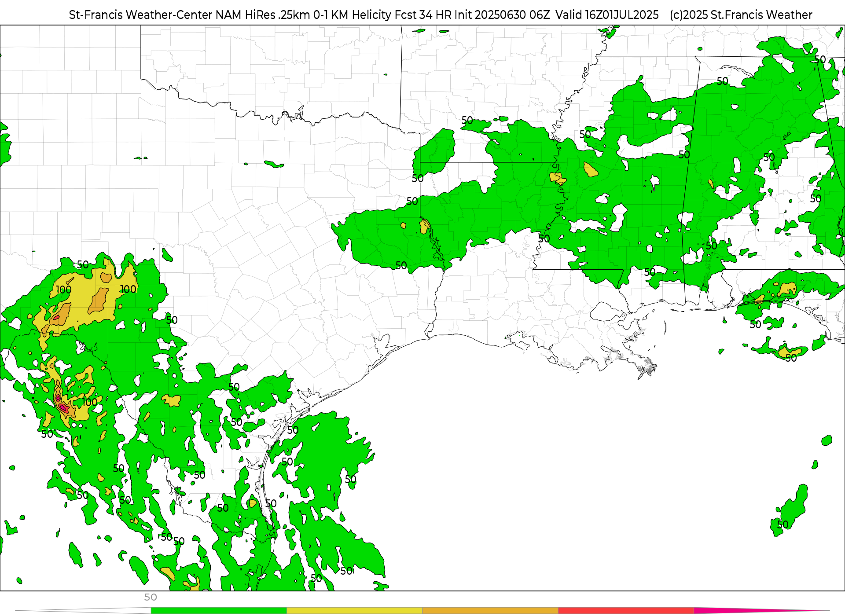The width and height of the screenshot is (845, 616).
Task: Click '(c)2025 St.Francis Weather' copyright text
Action: click(x=741, y=15)
